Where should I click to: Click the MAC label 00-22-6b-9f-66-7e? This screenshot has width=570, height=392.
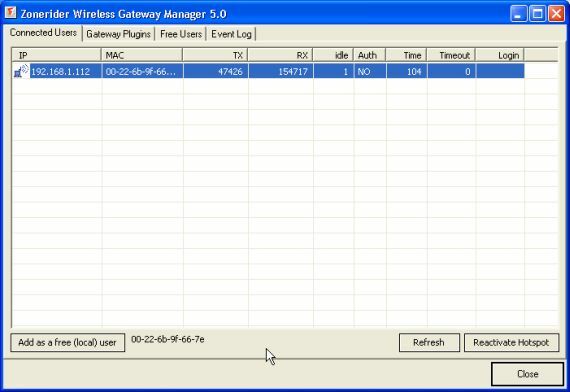click(x=168, y=339)
